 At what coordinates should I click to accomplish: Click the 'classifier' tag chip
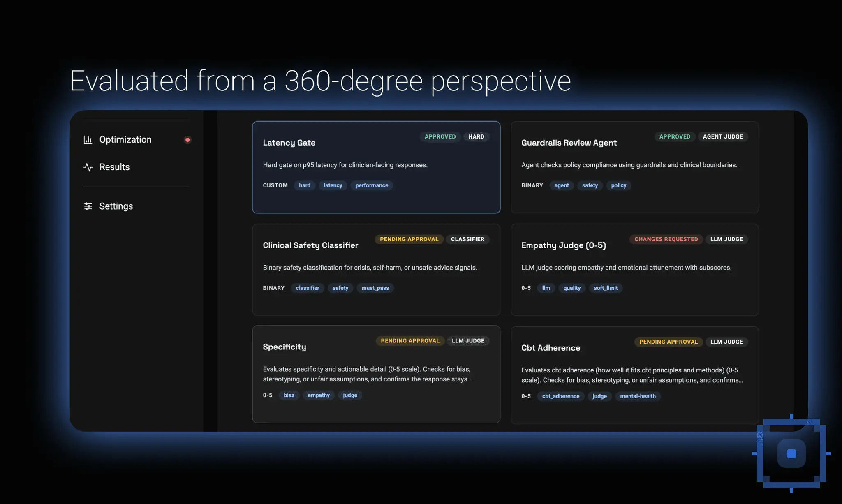coord(308,288)
